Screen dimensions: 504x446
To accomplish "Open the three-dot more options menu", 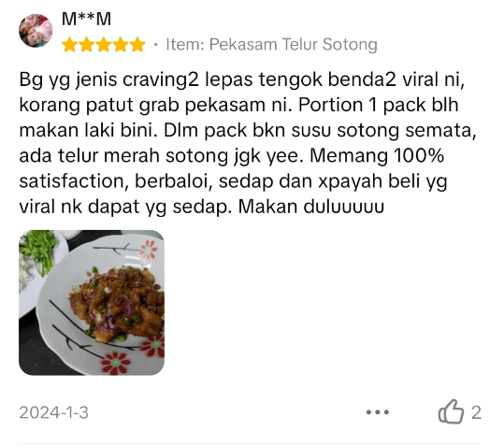I will [378, 412].
